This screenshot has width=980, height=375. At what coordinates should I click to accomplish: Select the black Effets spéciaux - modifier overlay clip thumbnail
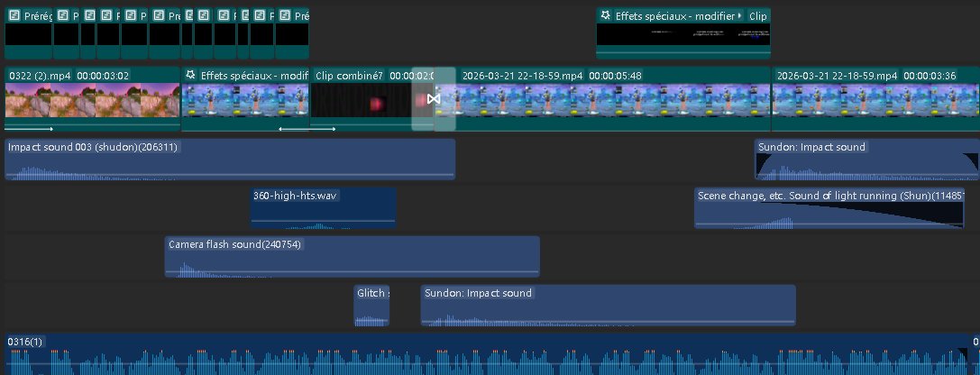(683, 34)
